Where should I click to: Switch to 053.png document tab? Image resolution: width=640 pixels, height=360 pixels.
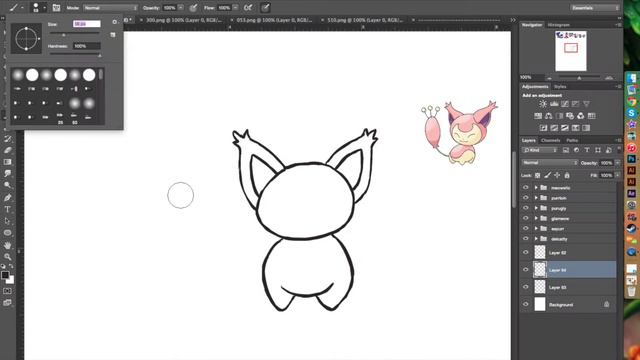pyautogui.click(x=274, y=20)
